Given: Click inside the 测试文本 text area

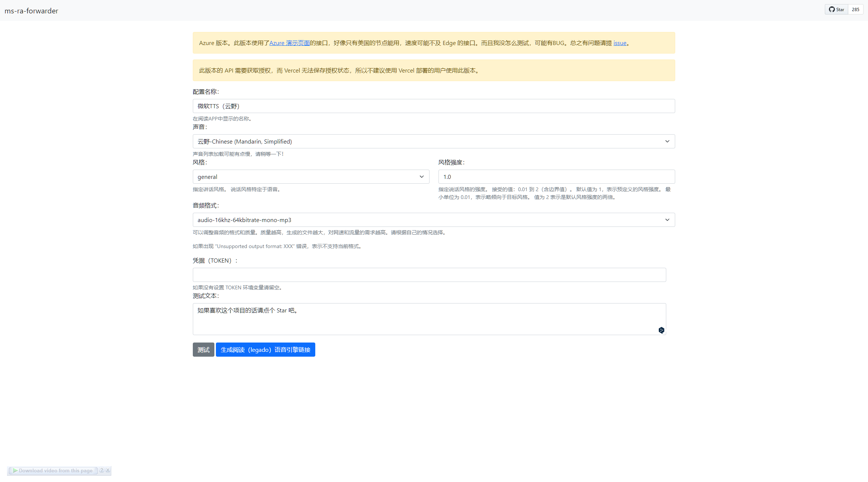Looking at the screenshot, I should pyautogui.click(x=429, y=319).
